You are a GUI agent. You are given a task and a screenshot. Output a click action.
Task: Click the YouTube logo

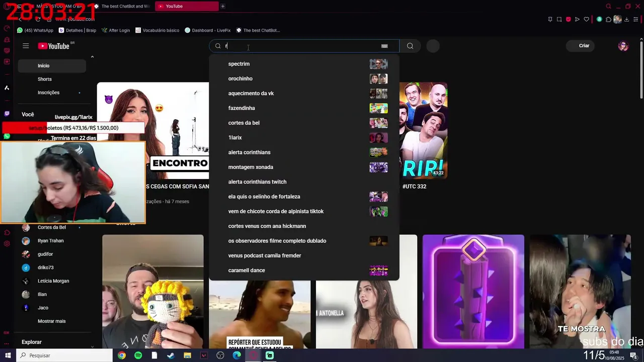tap(54, 46)
